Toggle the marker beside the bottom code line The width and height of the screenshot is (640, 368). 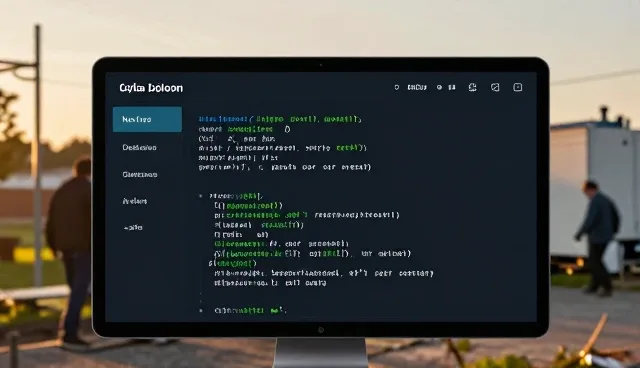(x=201, y=311)
